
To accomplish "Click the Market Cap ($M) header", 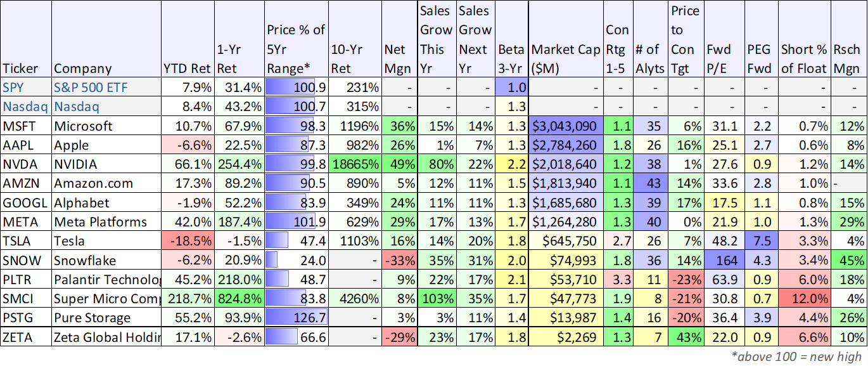I will coord(565,39).
